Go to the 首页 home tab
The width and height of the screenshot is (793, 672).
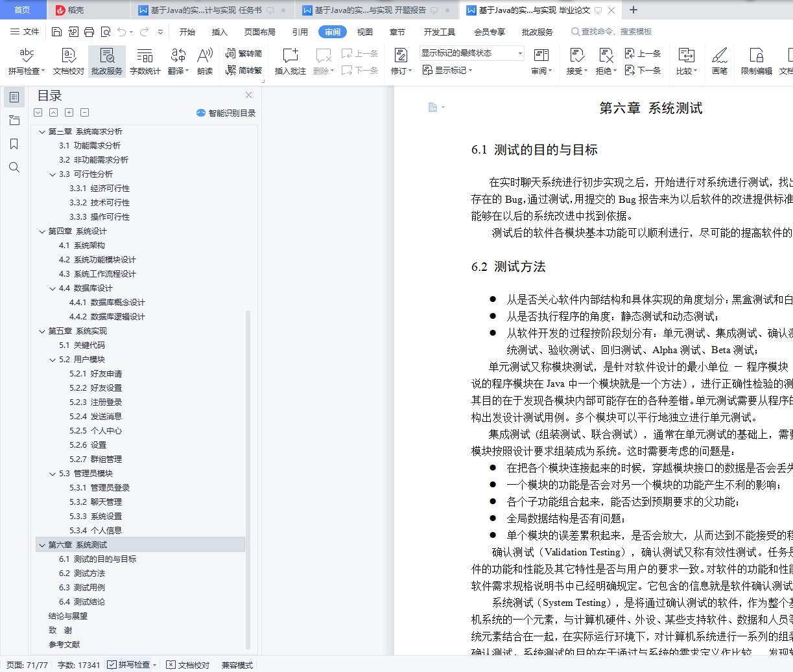[22, 10]
